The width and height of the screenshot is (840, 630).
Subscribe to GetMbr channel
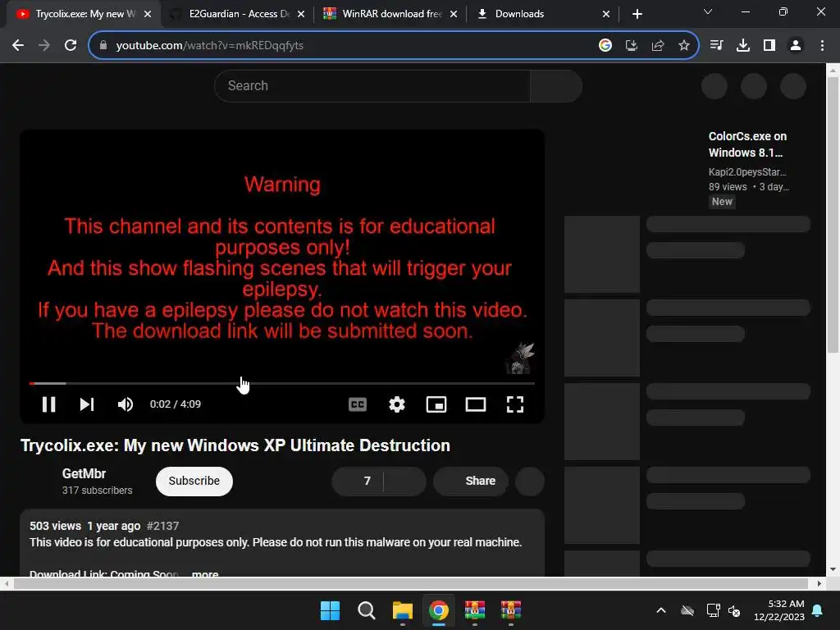[x=194, y=481]
